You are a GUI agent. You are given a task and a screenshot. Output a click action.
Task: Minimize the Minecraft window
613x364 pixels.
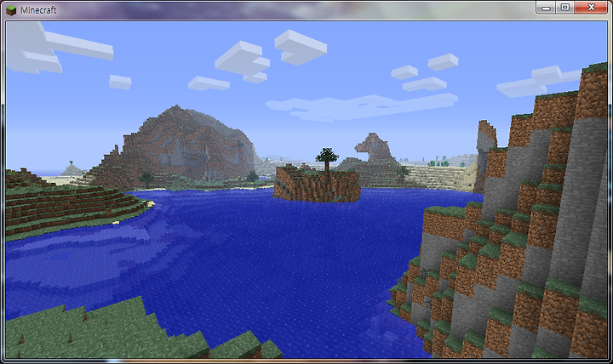[546, 8]
